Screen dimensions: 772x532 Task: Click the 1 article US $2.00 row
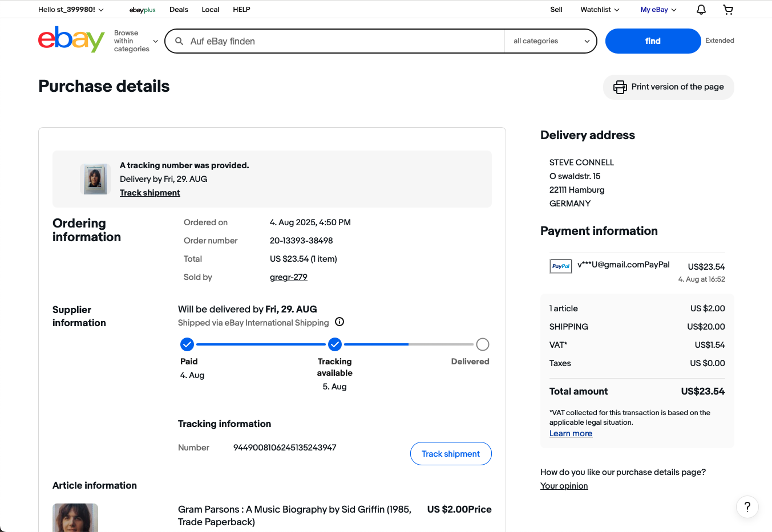coord(637,308)
